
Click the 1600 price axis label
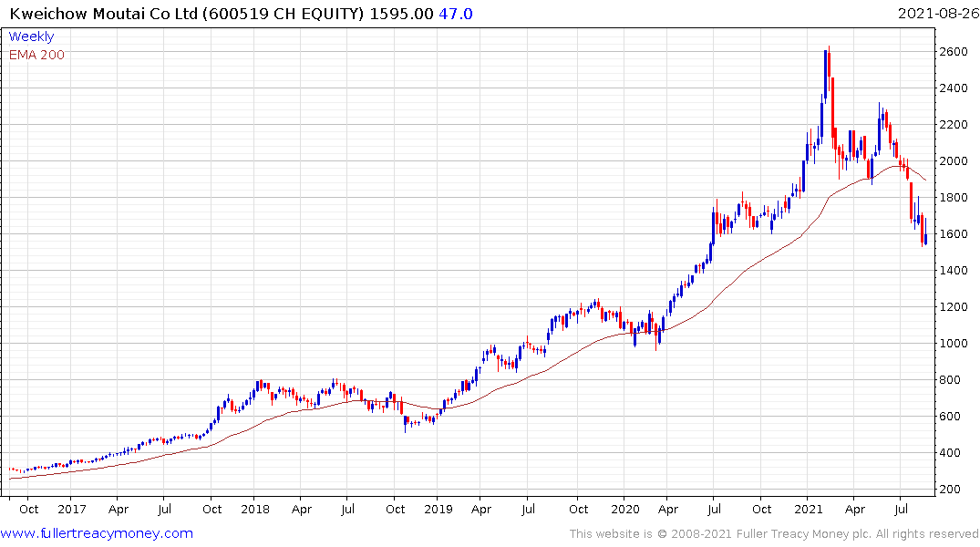click(x=954, y=234)
